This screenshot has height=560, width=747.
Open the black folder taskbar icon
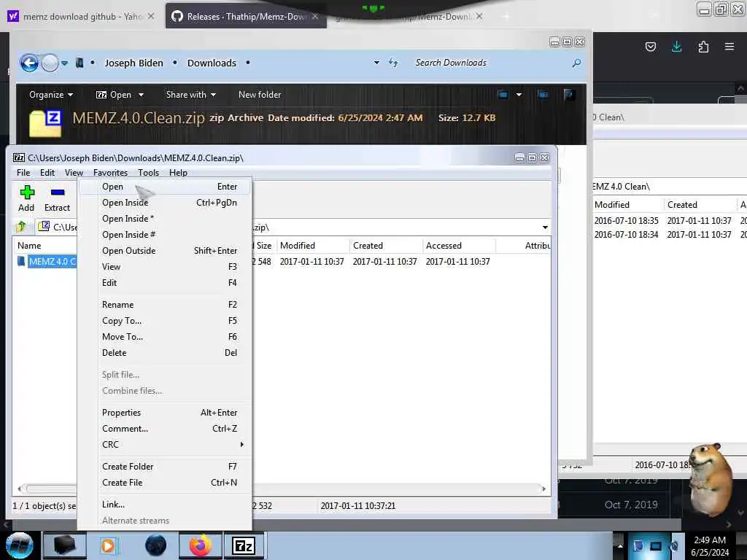click(64, 545)
